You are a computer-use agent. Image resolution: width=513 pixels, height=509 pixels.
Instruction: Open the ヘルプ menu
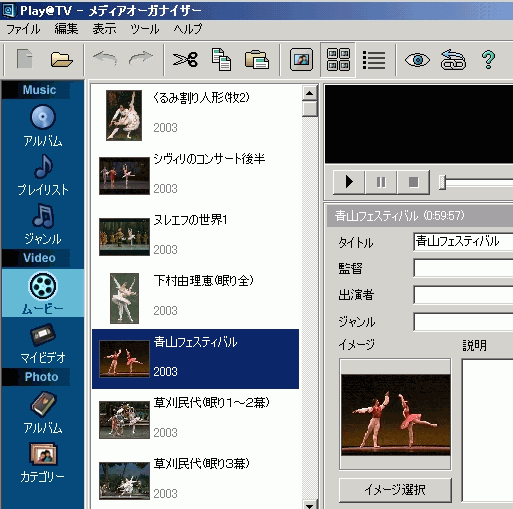click(188, 29)
